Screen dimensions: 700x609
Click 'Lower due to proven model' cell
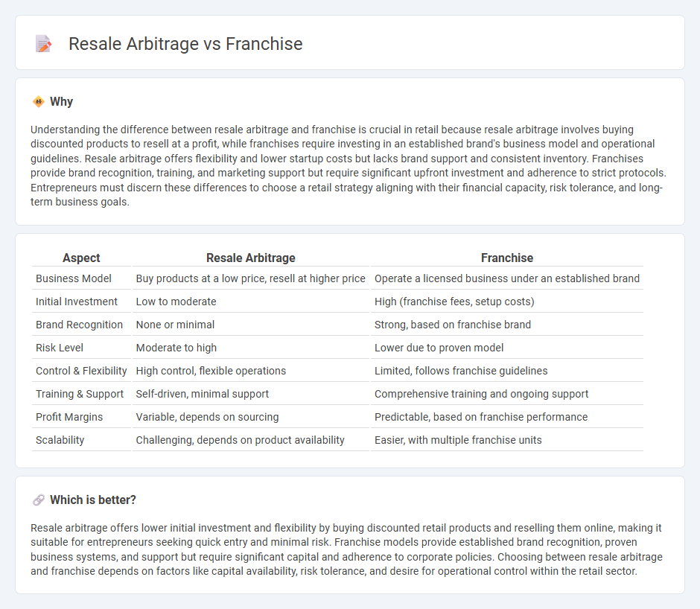(x=506, y=348)
